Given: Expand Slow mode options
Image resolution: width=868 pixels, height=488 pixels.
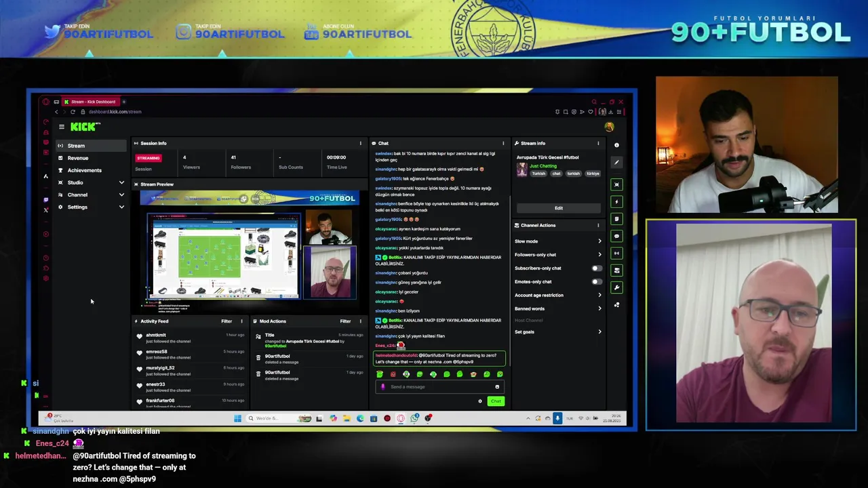Looking at the screenshot, I should click(558, 241).
